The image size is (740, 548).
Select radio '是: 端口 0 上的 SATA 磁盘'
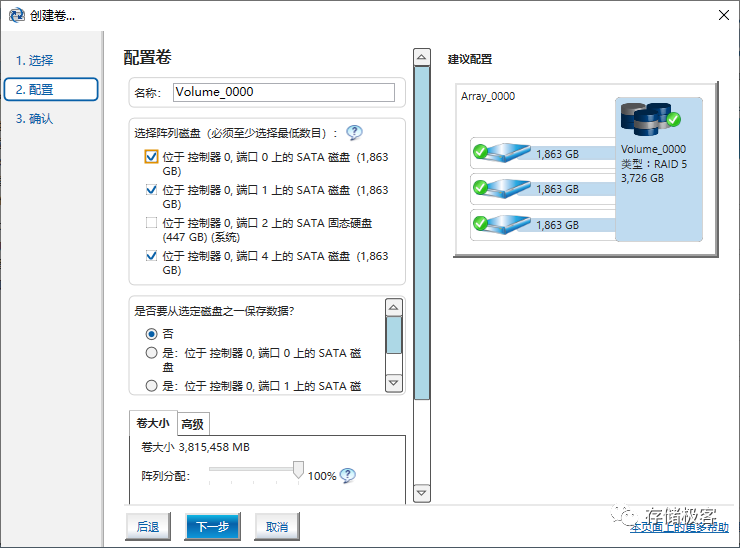(151, 353)
